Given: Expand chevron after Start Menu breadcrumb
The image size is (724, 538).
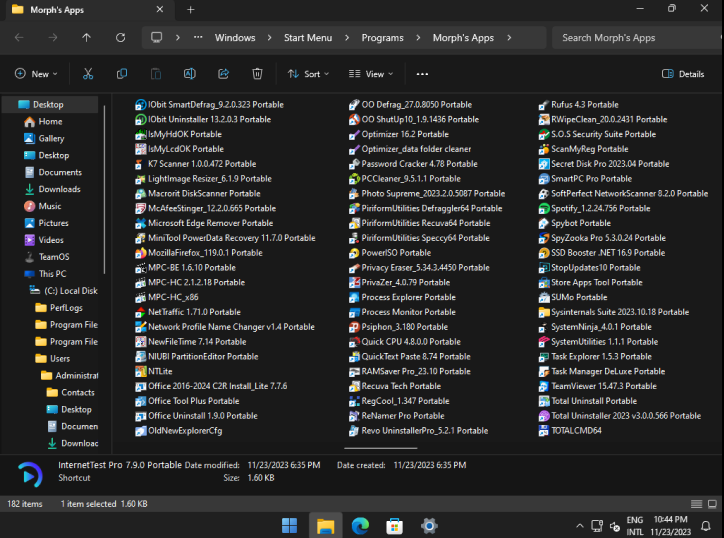Looking at the screenshot, I should point(347,38).
